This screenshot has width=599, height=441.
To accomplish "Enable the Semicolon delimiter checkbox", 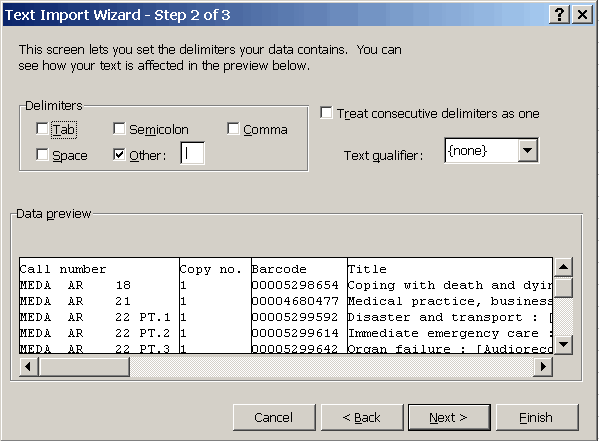I will tap(119, 129).
